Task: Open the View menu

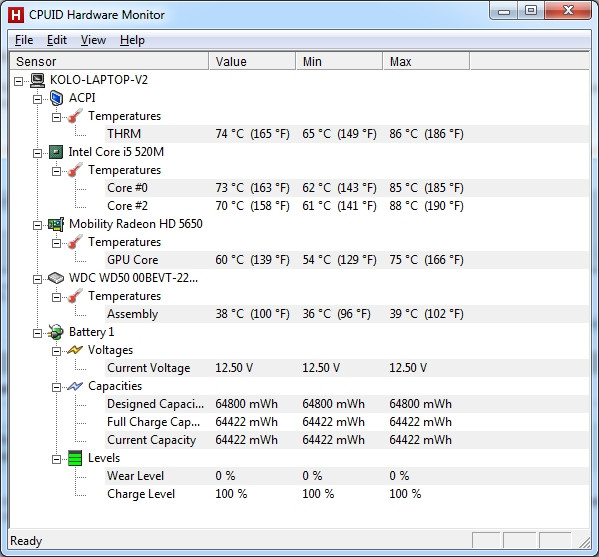Action: 93,40
